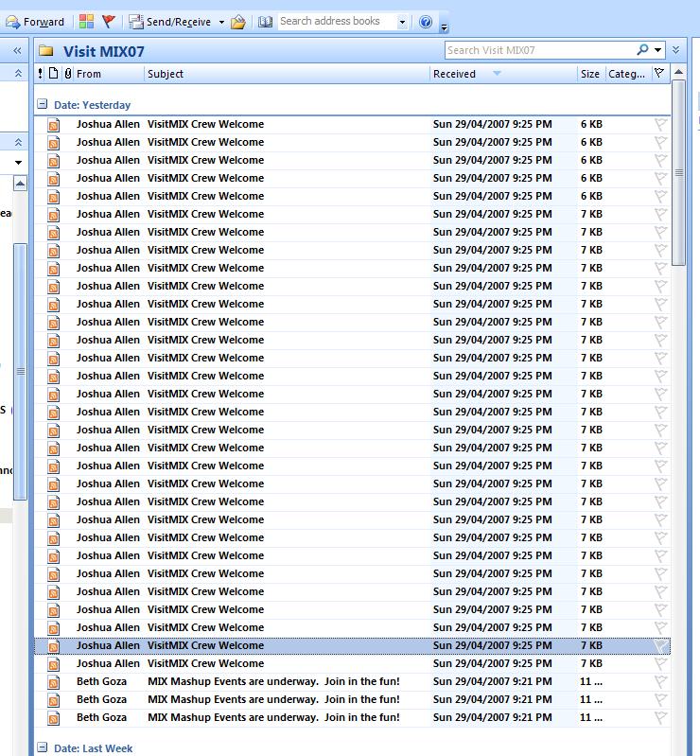Click the Send/Receive button
This screenshot has width=700, height=756.
170,22
